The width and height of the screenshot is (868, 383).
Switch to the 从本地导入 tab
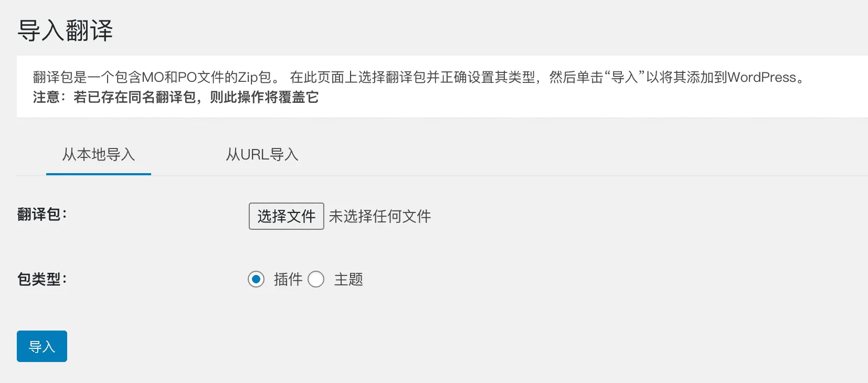99,154
